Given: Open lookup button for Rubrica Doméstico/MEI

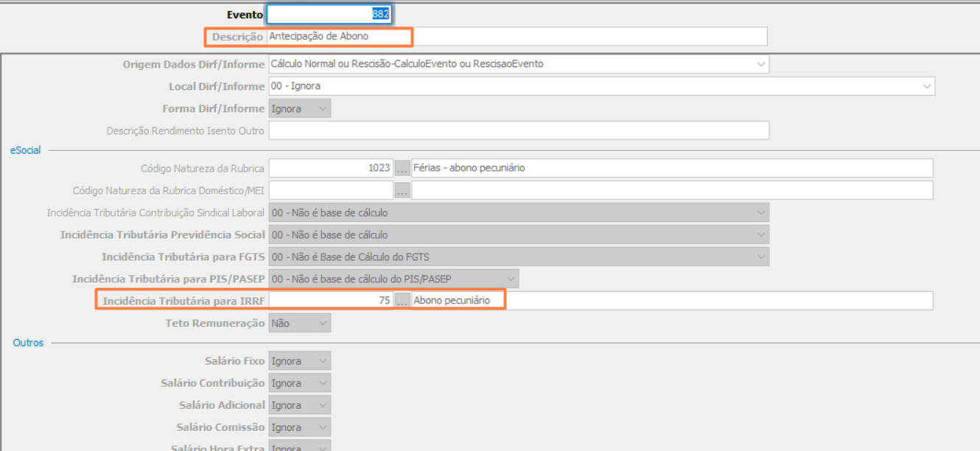Looking at the screenshot, I should [402, 190].
